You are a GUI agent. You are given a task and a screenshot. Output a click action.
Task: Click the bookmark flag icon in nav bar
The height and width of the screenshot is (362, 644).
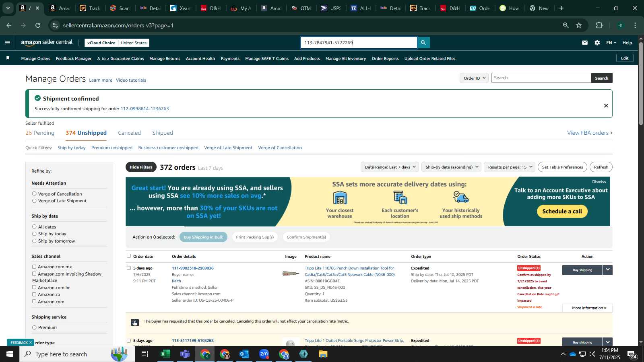click(8, 58)
